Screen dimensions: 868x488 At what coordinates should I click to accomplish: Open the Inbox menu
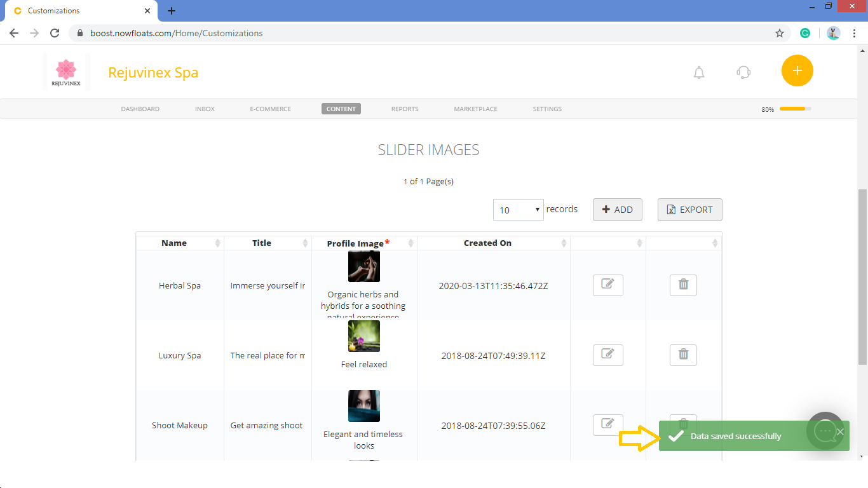(x=205, y=109)
